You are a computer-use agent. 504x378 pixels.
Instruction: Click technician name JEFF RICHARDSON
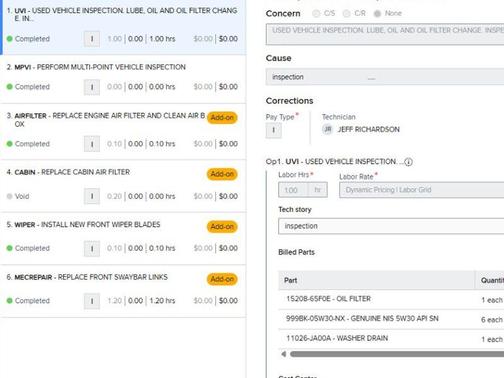click(368, 129)
